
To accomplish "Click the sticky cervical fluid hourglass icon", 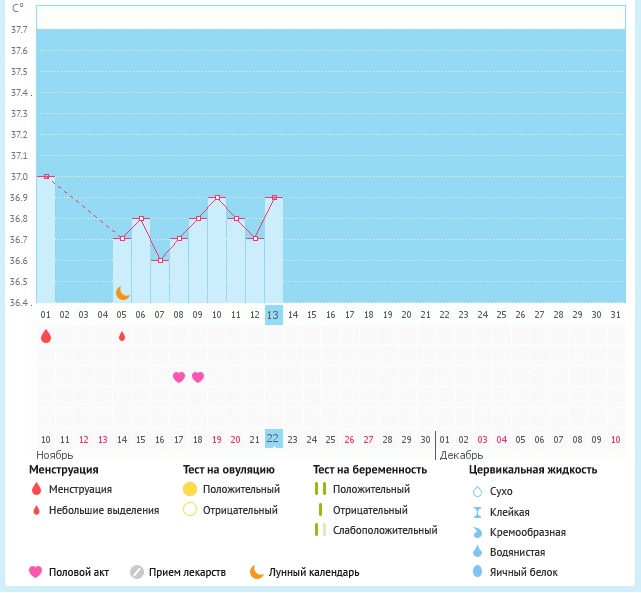I will pyautogui.click(x=476, y=512).
